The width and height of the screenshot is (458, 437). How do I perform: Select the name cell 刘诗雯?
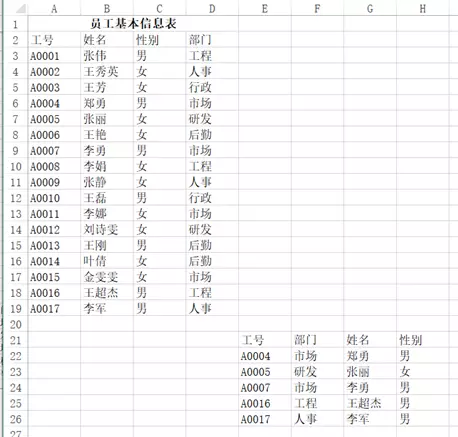coord(107,230)
